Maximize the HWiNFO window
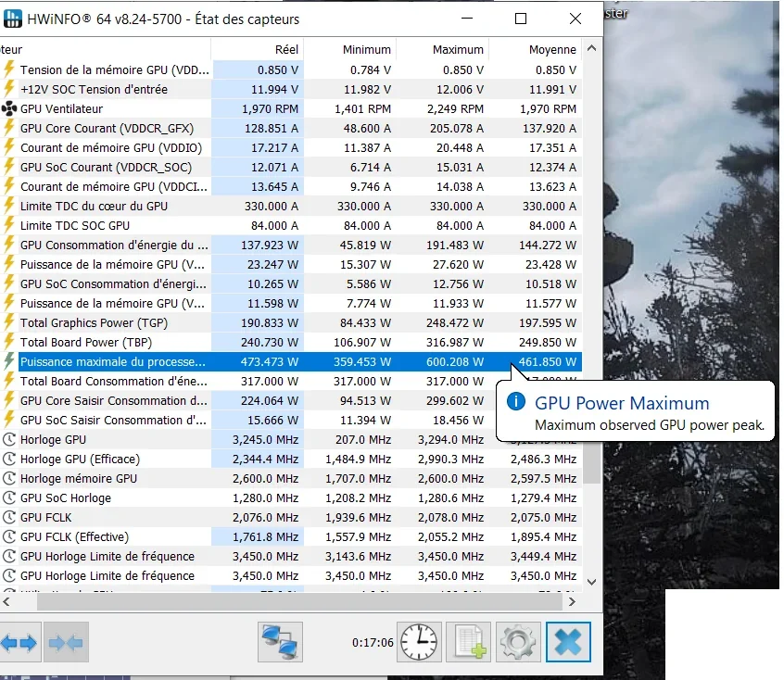This screenshot has width=784, height=680. (x=521, y=19)
